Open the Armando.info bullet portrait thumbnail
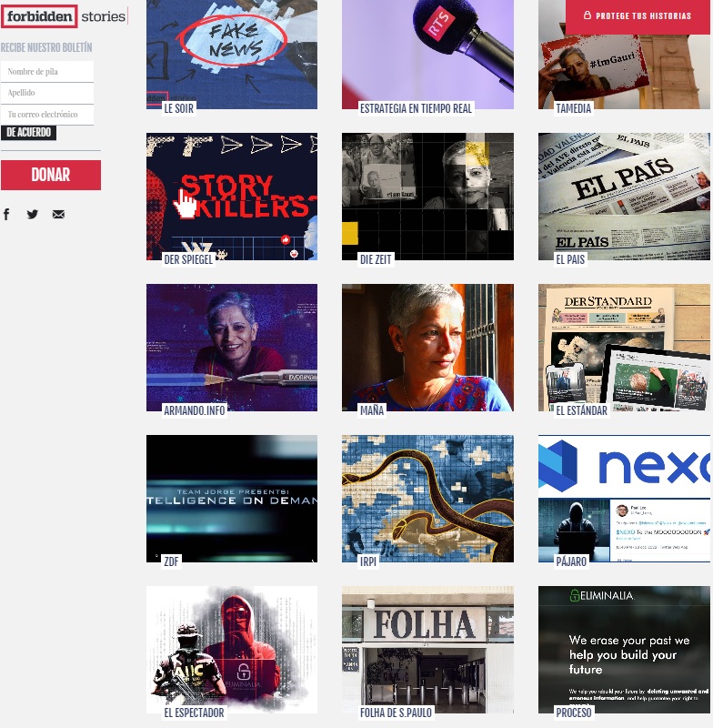713x728 pixels. pyautogui.click(x=232, y=348)
